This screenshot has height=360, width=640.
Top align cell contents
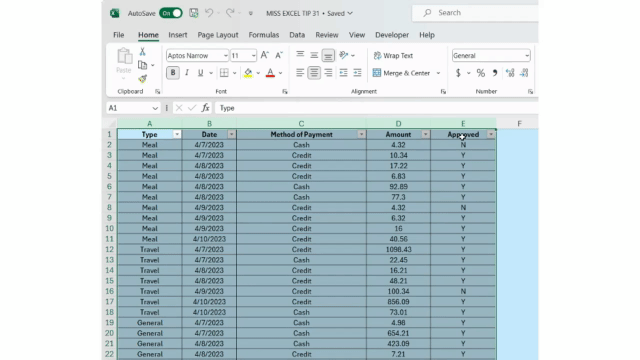pos(300,55)
